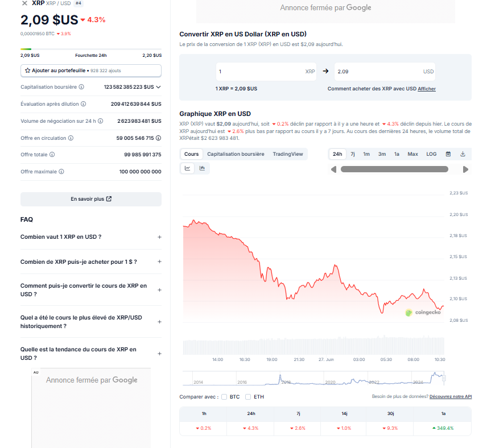This screenshot has height=448, width=491.
Task: Switch to the Cours chart tab
Action: coord(191,154)
